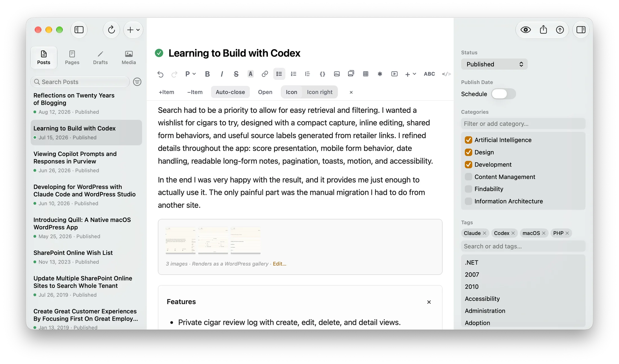Viewport: 619px width, 364px height.
Task: Select the Accessibility tag suggestion
Action: pos(482,299)
